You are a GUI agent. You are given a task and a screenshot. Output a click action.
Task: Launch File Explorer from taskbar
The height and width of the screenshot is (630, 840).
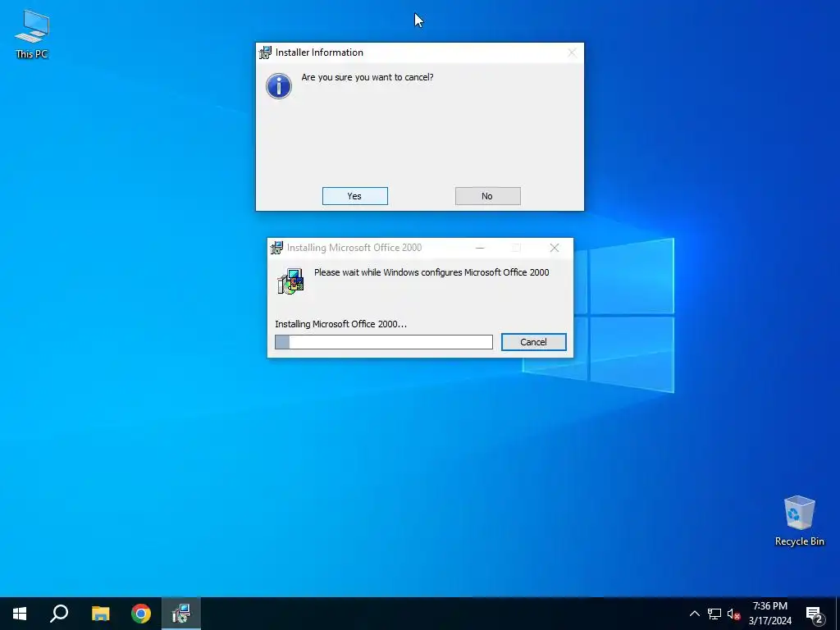[x=100, y=614]
